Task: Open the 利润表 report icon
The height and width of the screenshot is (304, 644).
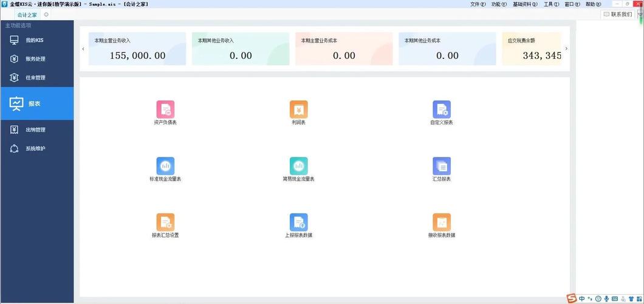Action: point(298,109)
